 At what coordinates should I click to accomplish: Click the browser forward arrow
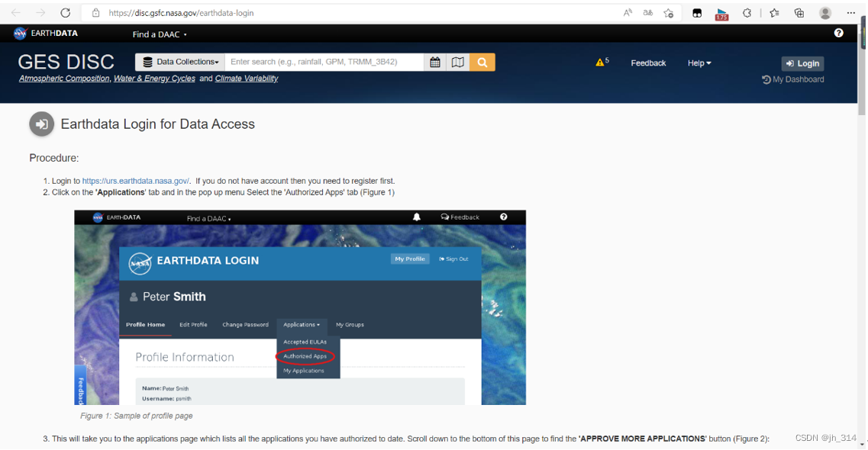coord(40,13)
